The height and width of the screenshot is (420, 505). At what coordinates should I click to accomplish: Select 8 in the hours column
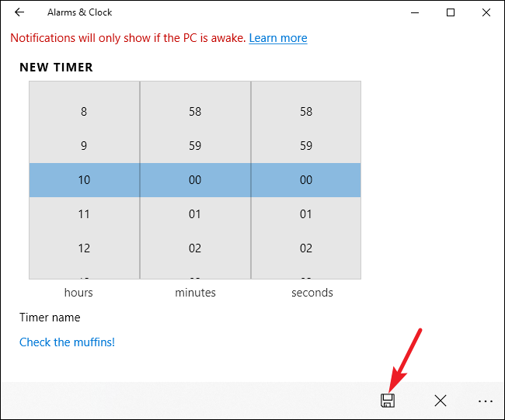(84, 112)
